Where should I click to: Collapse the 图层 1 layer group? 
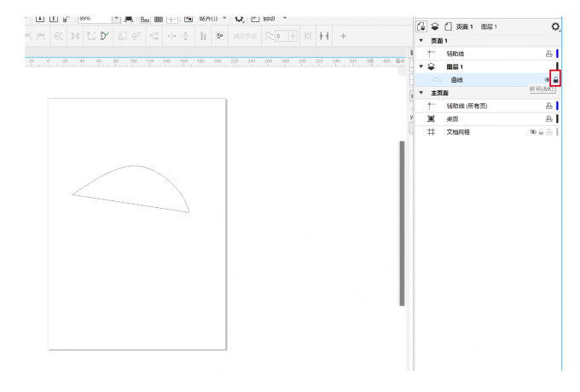click(420, 66)
